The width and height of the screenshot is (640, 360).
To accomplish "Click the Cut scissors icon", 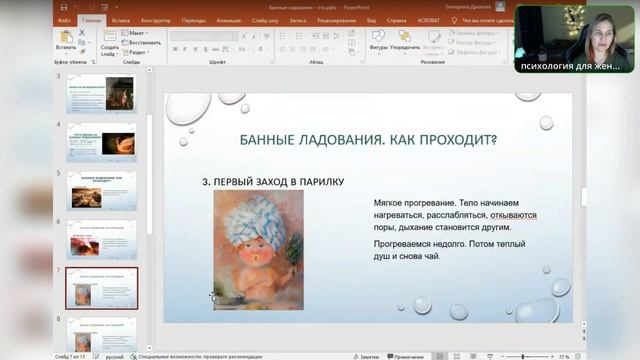I will (x=82, y=33).
